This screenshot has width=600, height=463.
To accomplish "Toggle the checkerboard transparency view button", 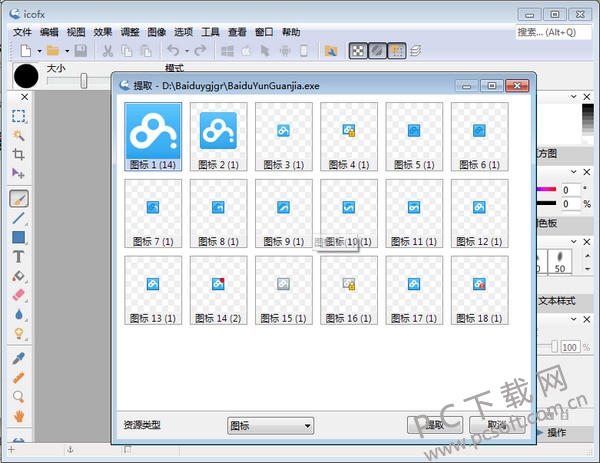I will pyautogui.click(x=358, y=51).
